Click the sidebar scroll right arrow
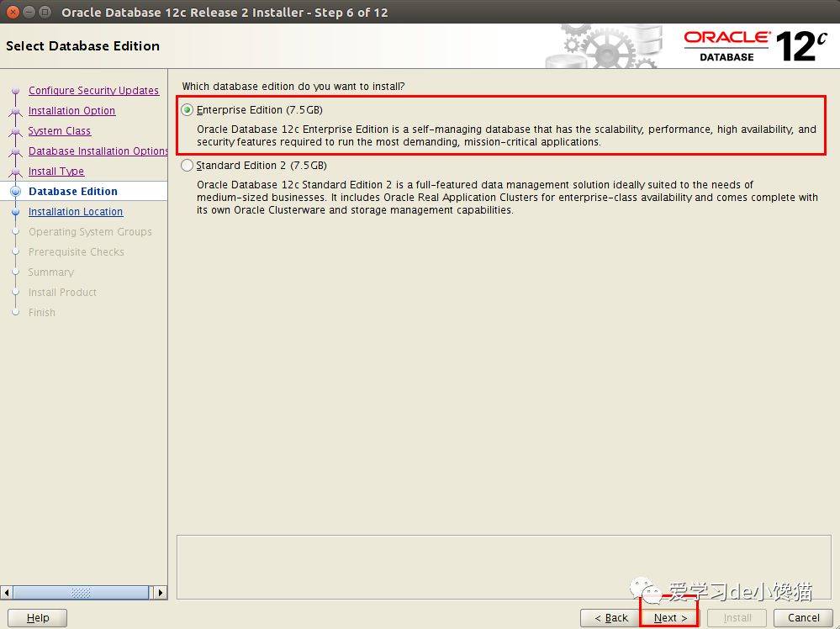Screen dimensions: 840x629 point(160,593)
